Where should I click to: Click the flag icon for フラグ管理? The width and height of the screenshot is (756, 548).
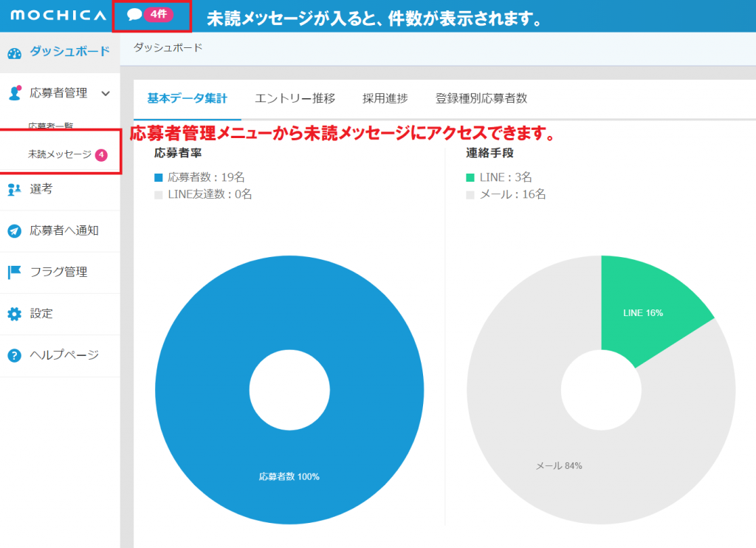(14, 273)
